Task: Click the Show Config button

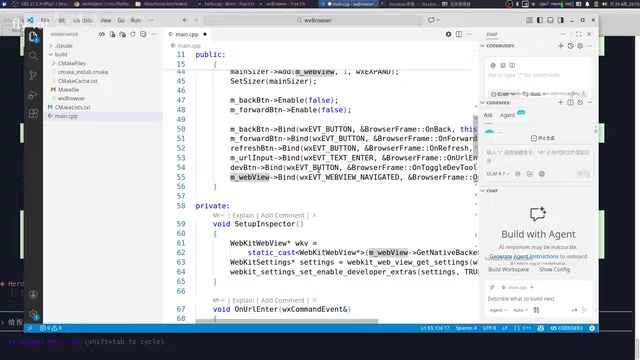Action: pos(554,269)
